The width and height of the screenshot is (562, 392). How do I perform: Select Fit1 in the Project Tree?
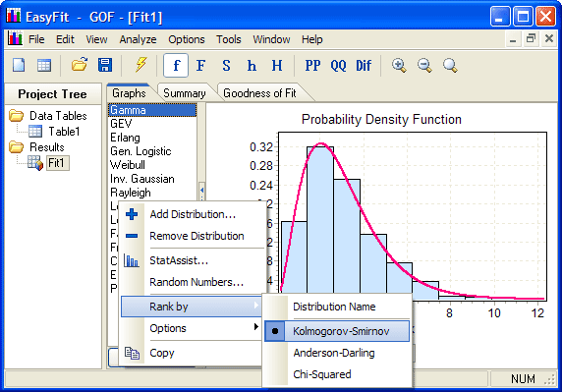pos(57,163)
